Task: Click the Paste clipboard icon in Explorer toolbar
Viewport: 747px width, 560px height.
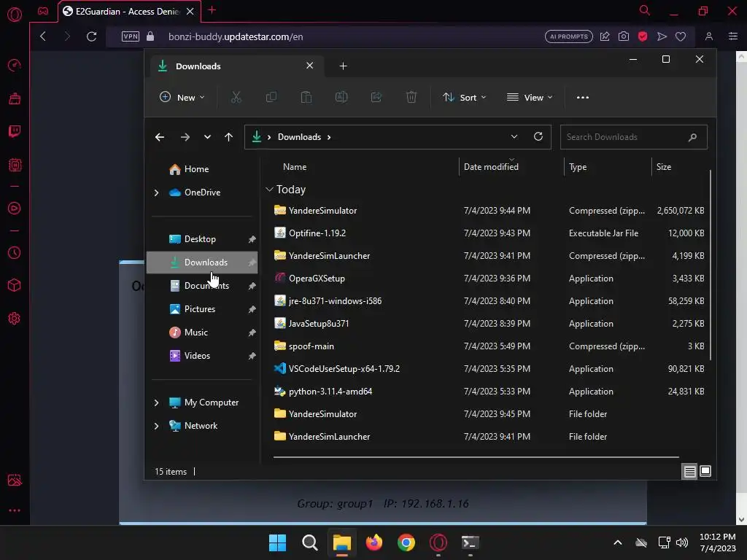Action: [306, 97]
